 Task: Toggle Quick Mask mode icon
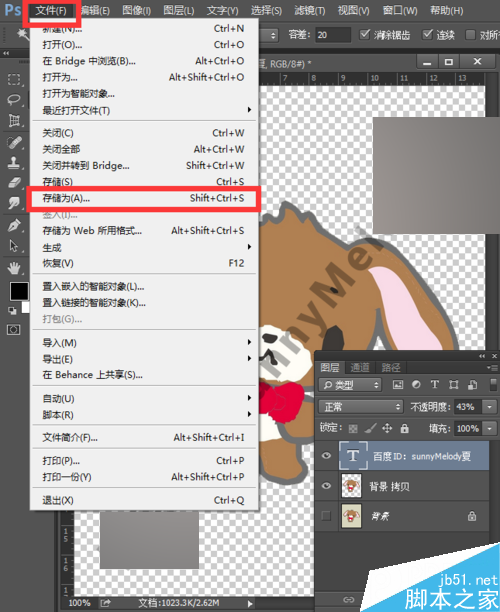14,330
